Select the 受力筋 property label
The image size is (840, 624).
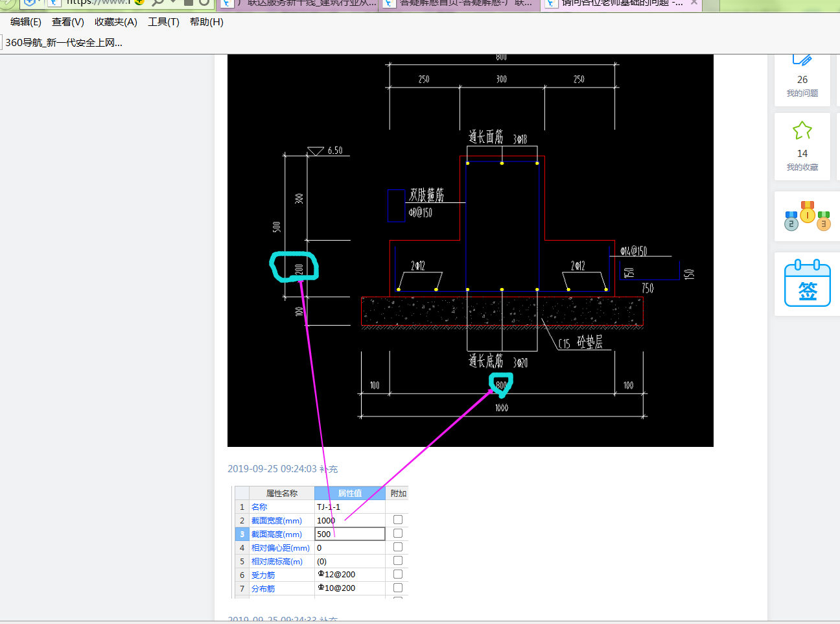click(x=263, y=575)
